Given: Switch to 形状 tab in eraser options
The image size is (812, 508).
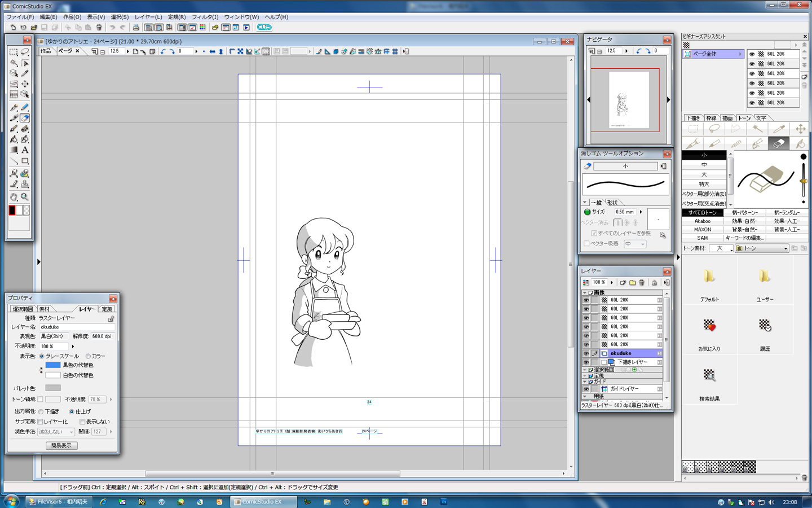Looking at the screenshot, I should (613, 203).
